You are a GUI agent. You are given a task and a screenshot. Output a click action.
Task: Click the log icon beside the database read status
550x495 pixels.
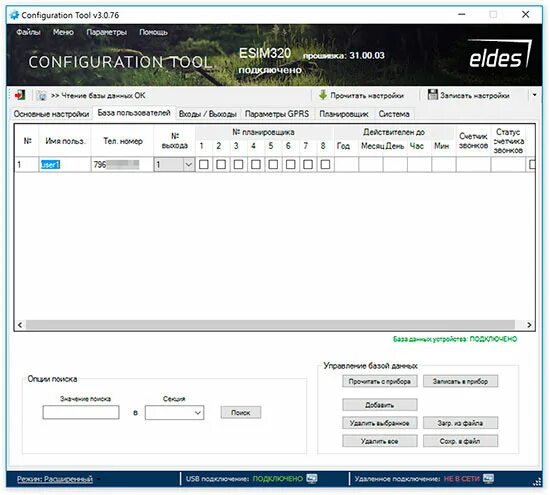(42, 95)
